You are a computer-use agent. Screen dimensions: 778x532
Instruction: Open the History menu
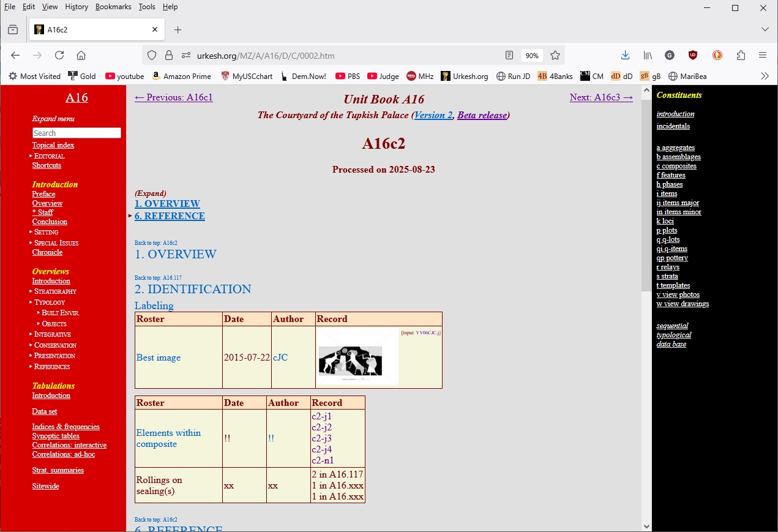(x=77, y=7)
